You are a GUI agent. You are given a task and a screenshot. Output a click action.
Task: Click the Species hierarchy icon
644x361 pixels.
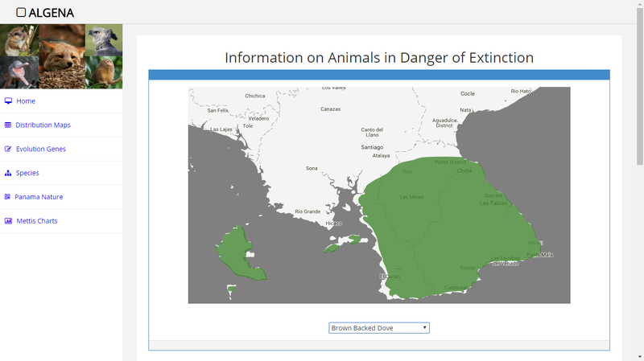coord(8,174)
